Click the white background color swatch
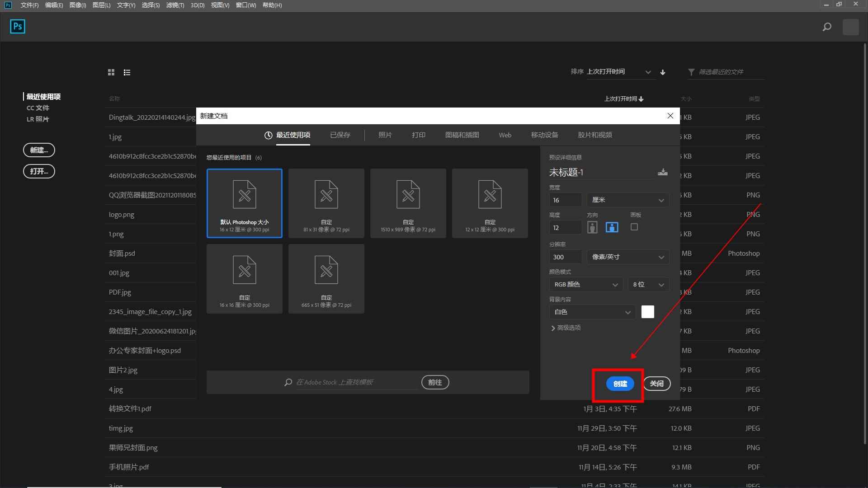Image resolution: width=868 pixels, height=488 pixels. [x=647, y=312]
